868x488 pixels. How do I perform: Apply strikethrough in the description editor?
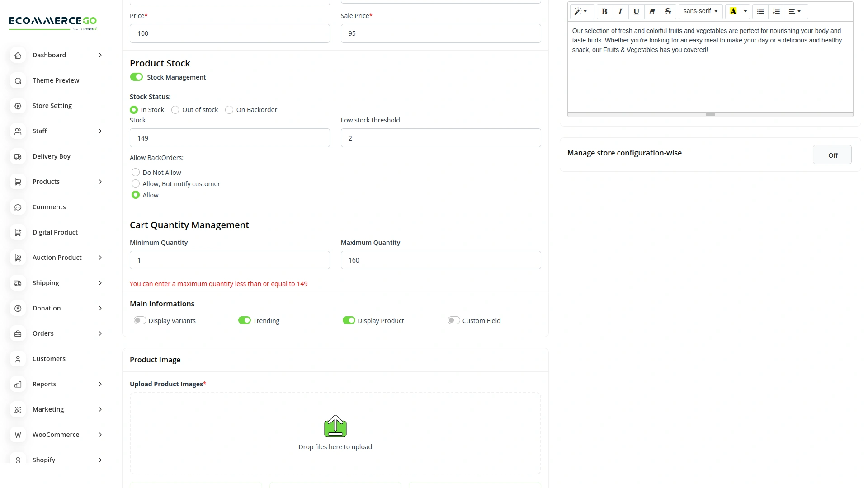tap(668, 11)
